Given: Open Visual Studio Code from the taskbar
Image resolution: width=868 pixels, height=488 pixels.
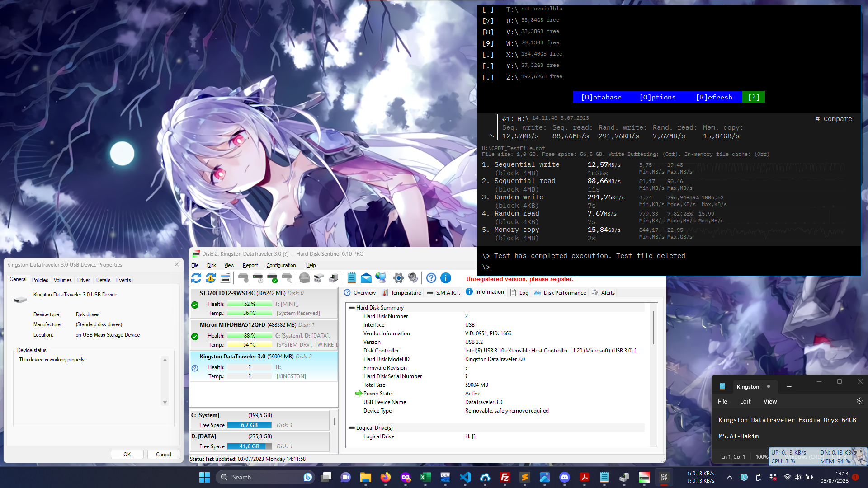Looking at the screenshot, I should pyautogui.click(x=465, y=477).
